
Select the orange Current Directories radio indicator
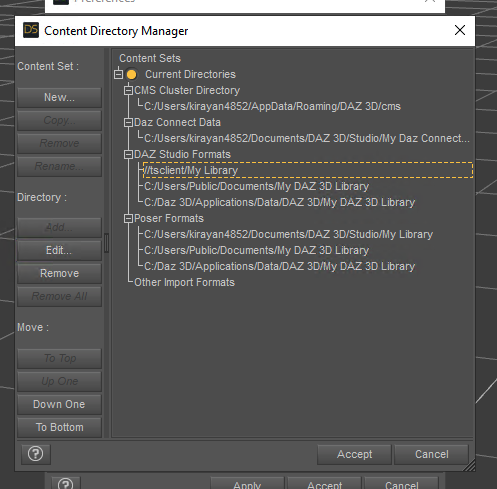(x=131, y=74)
